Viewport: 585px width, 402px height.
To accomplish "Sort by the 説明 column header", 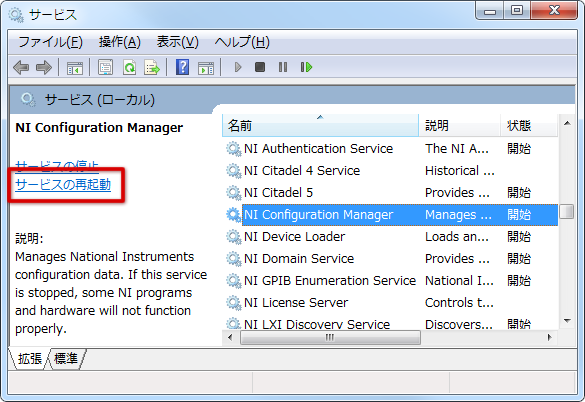I will coord(459,125).
